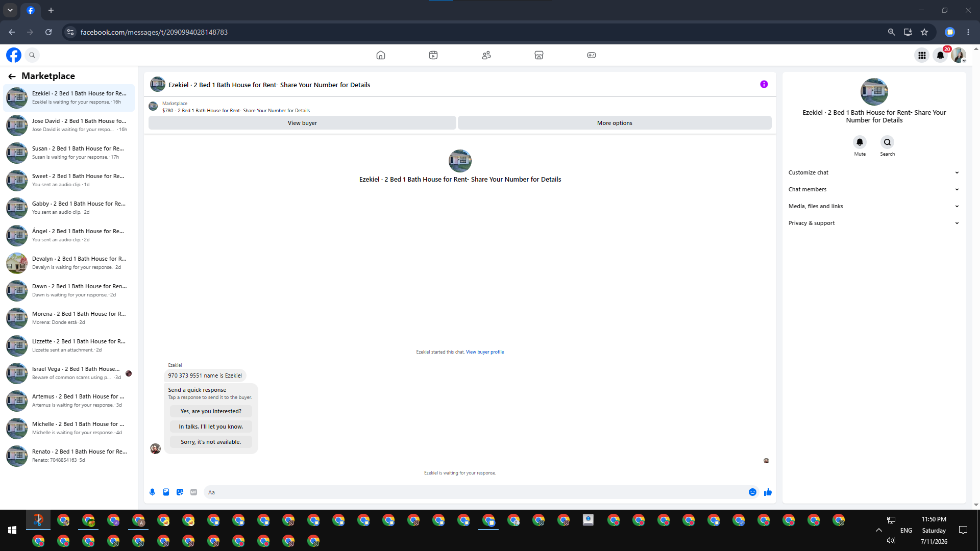Viewport: 980px width, 551px height.
Task: Open the Facebook menu grid icon
Action: 922,55
